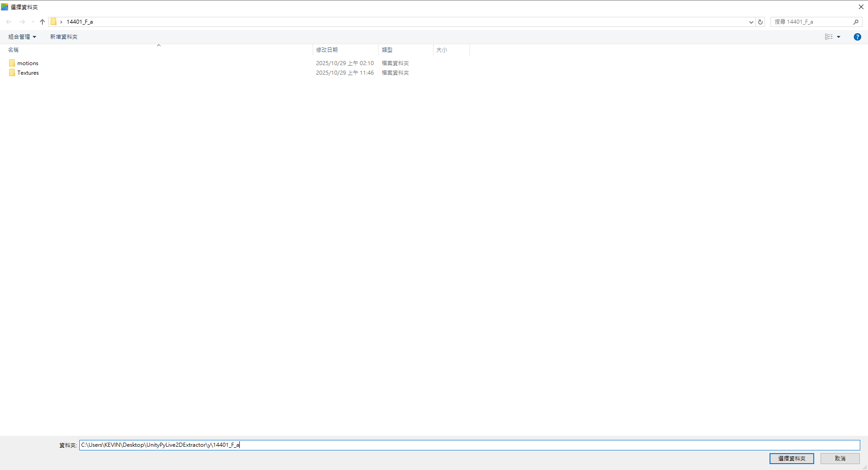Go up one folder level

click(42, 22)
